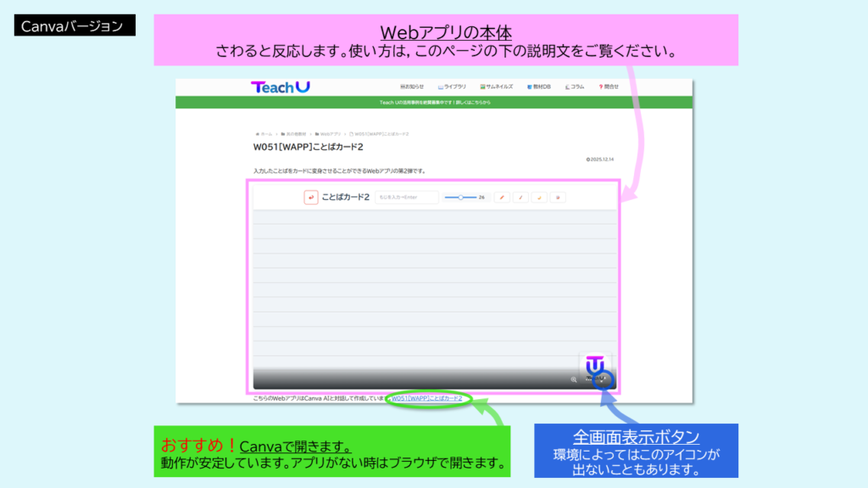This screenshot has width=868, height=488.
Task: Click the Teach U badge thumbnail in app
Action: [x=596, y=364]
